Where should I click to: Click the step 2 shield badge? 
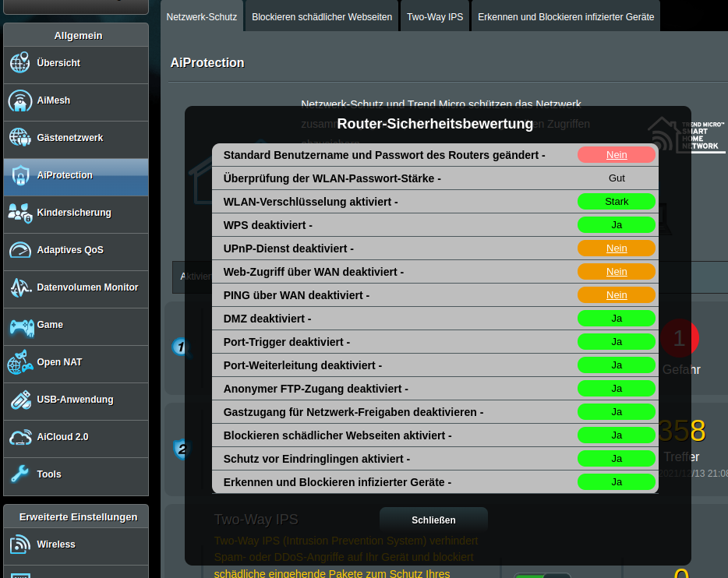point(182,449)
